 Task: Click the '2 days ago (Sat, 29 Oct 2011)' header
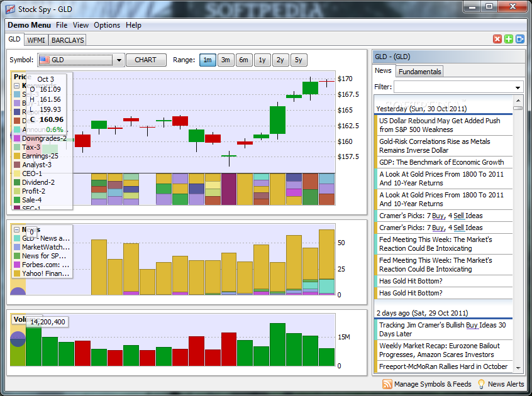click(x=422, y=313)
